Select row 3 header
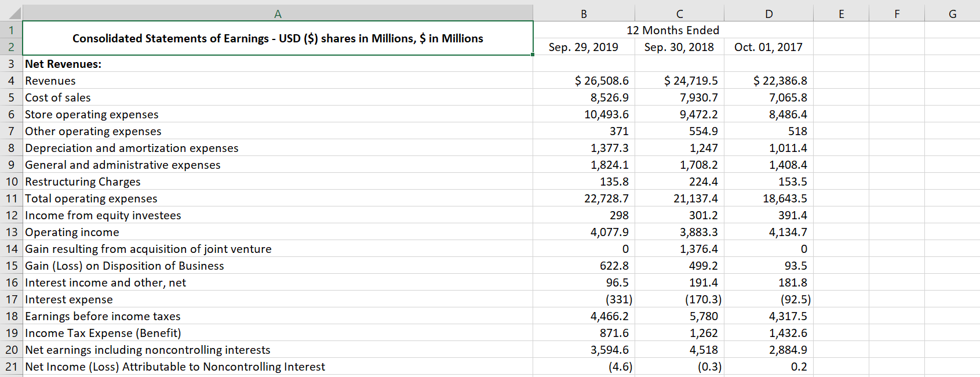 point(12,64)
